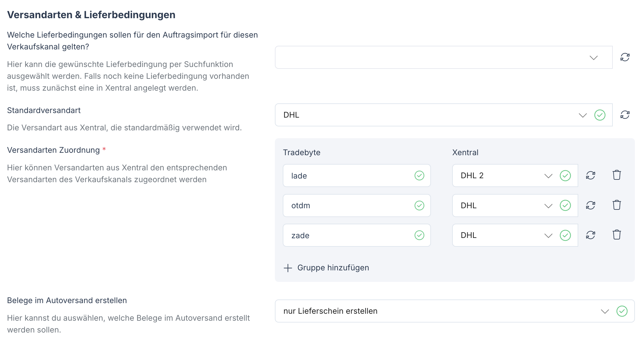Refresh the lade row shipping options

click(x=591, y=176)
